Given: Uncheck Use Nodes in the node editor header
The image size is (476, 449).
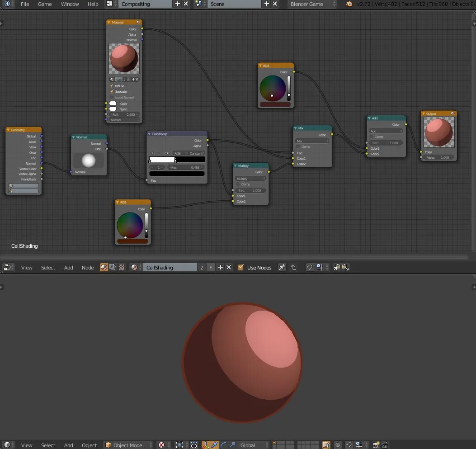Looking at the screenshot, I should tap(240, 267).
